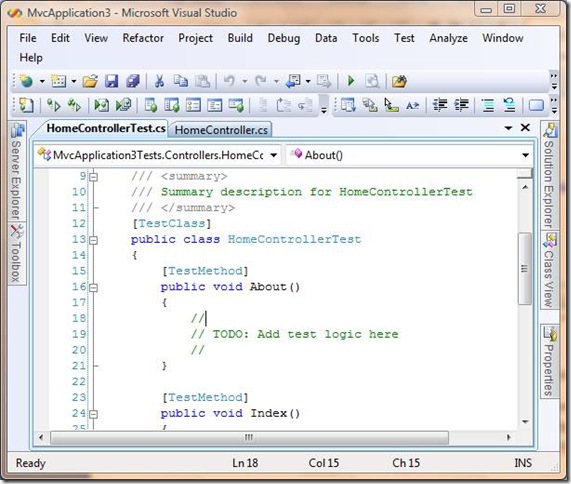Display the object member list icon
The width and height of the screenshot is (571, 484).
tap(348, 106)
